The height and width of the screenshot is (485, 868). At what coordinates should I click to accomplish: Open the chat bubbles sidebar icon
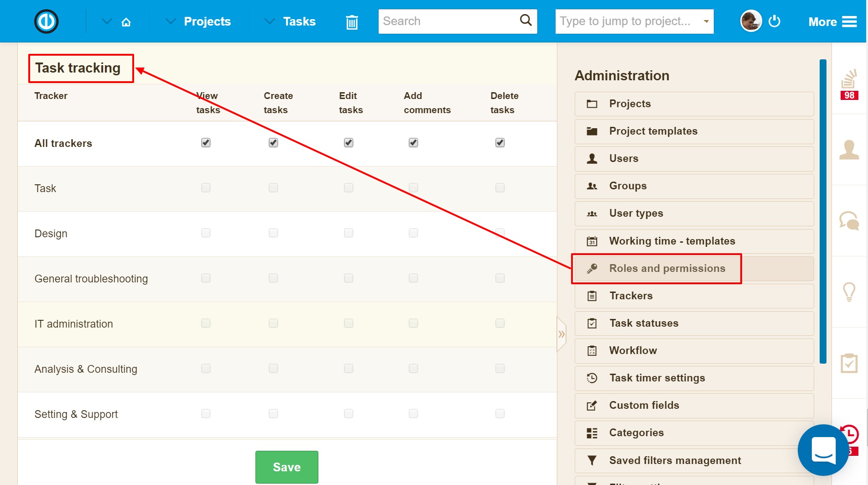pos(849,221)
